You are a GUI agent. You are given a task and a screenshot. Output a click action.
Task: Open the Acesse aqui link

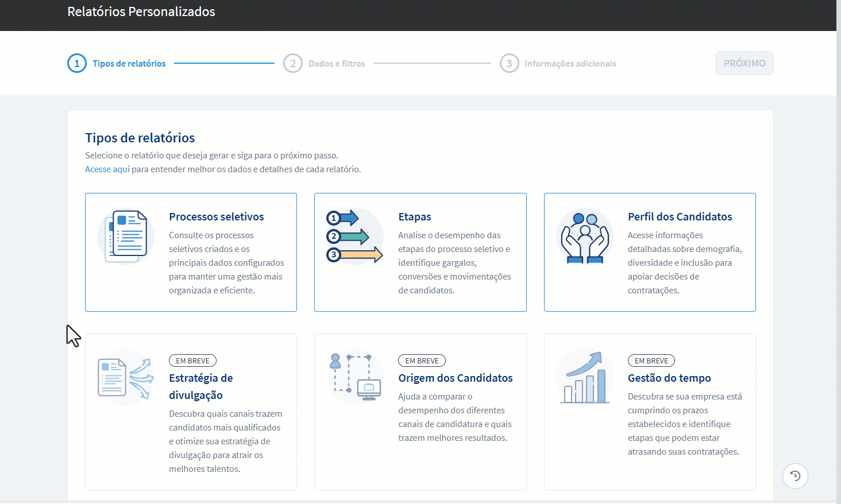pos(107,169)
